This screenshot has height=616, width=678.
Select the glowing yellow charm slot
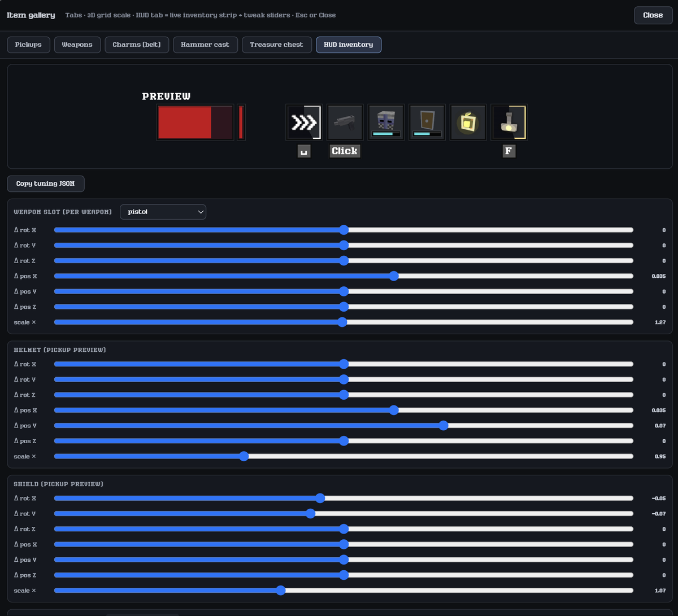(x=468, y=122)
